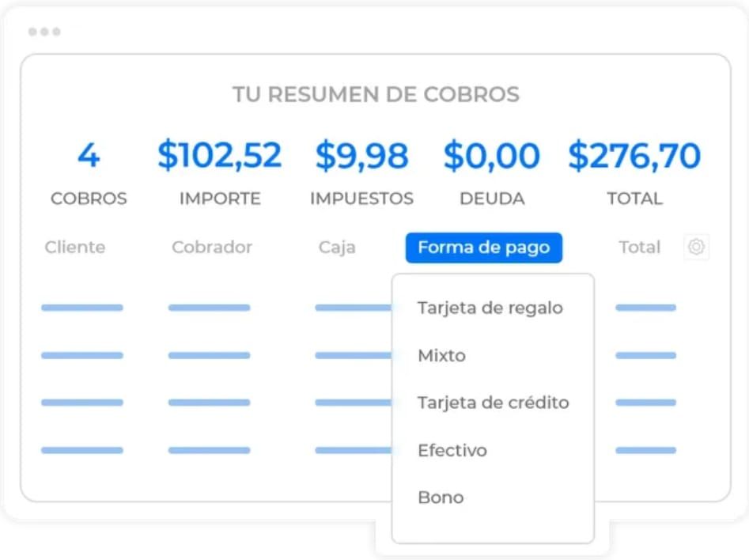Click the $9,98 impuestos value

pyautogui.click(x=361, y=156)
